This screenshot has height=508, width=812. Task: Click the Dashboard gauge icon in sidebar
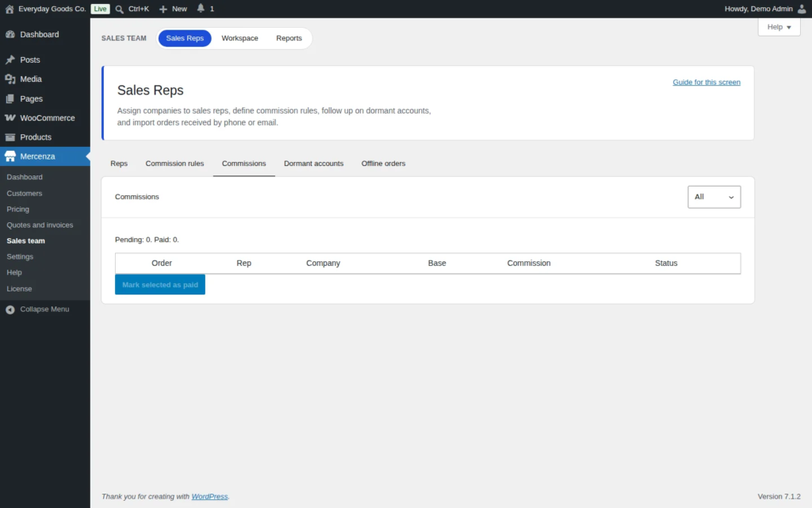coord(10,34)
